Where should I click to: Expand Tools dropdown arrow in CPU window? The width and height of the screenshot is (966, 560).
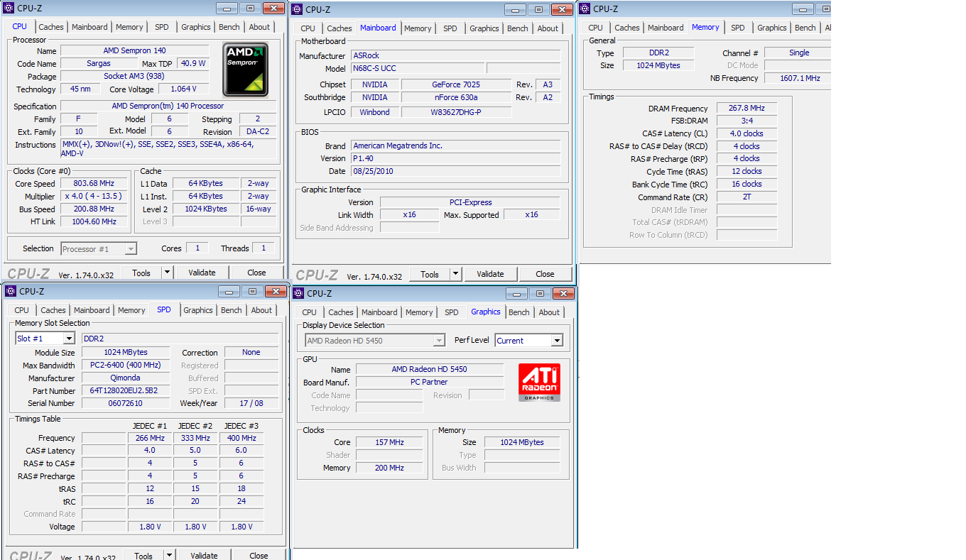(x=167, y=273)
